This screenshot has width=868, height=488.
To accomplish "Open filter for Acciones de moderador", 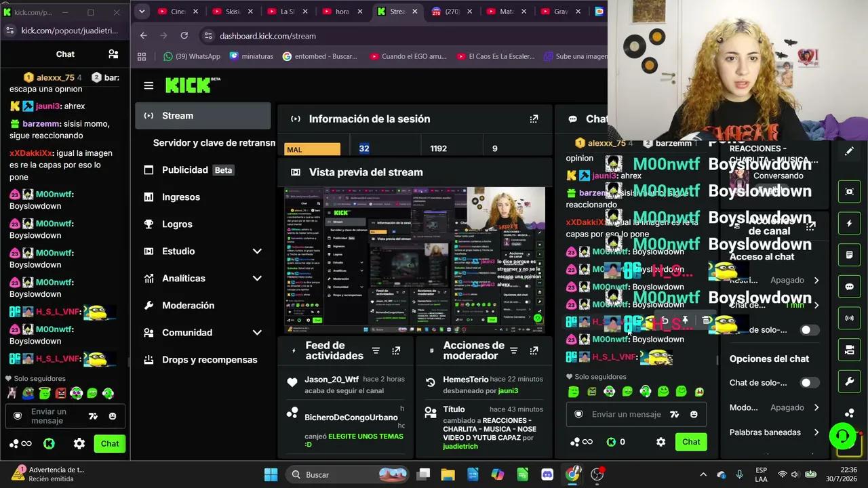I will [514, 350].
